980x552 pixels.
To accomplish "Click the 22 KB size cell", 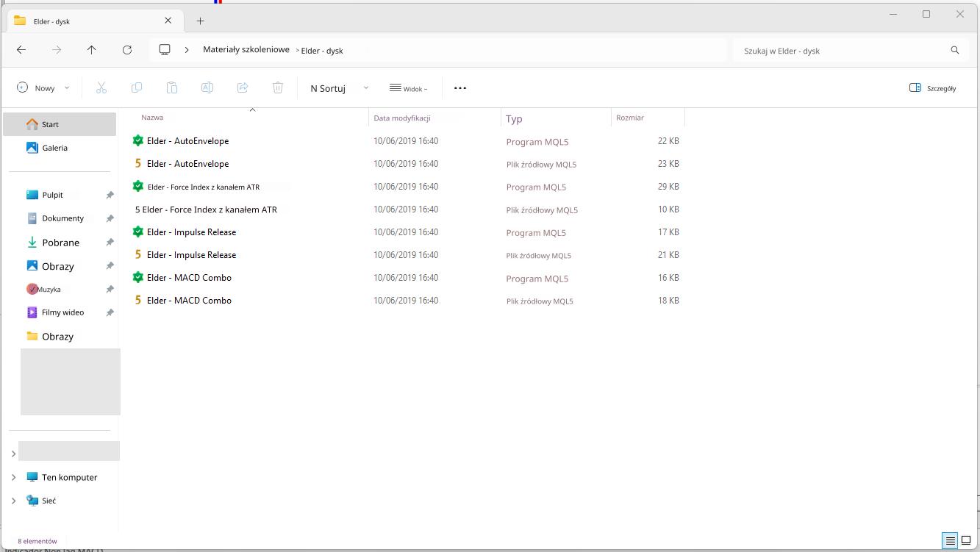I will click(668, 140).
